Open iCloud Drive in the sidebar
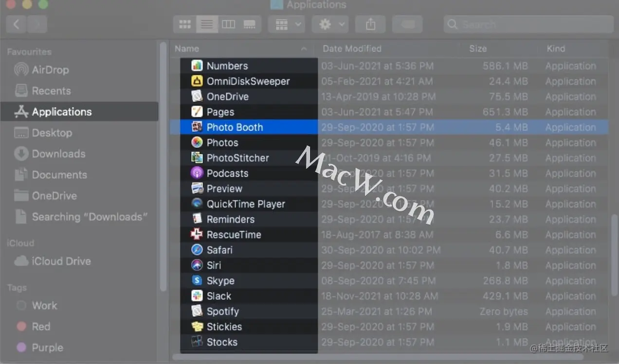This screenshot has width=619, height=364. point(61,261)
